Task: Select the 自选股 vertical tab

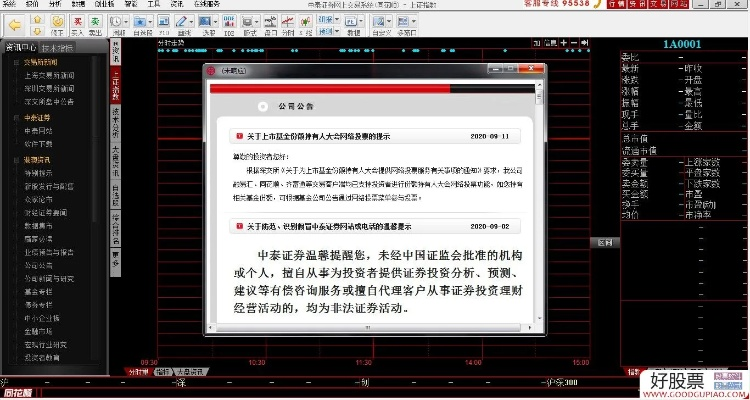Action: pyautogui.click(x=115, y=195)
